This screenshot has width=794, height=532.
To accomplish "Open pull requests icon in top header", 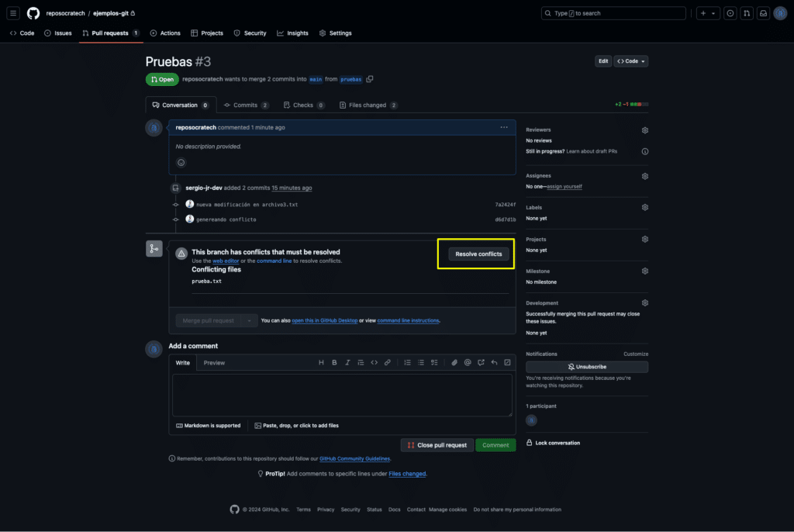I will pos(747,13).
